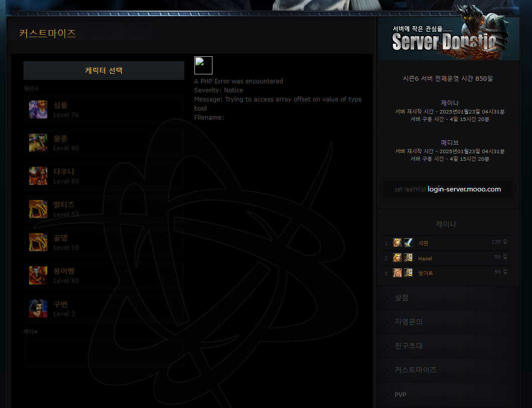Open the Server Donation banner
Viewport: 532px width, 408px height.
(x=448, y=38)
